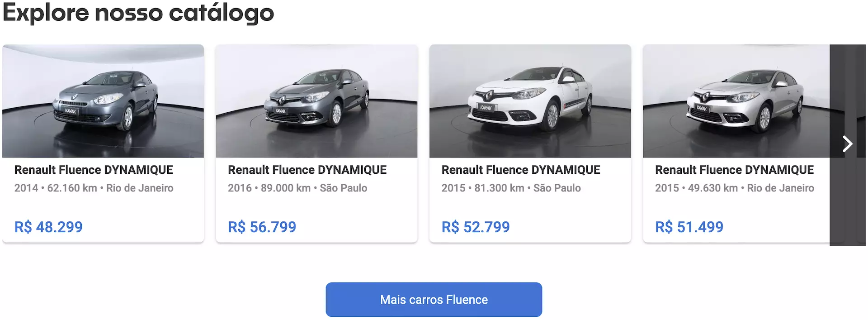Open the listing priced R$ 52.799
The image size is (868, 320).
click(475, 227)
